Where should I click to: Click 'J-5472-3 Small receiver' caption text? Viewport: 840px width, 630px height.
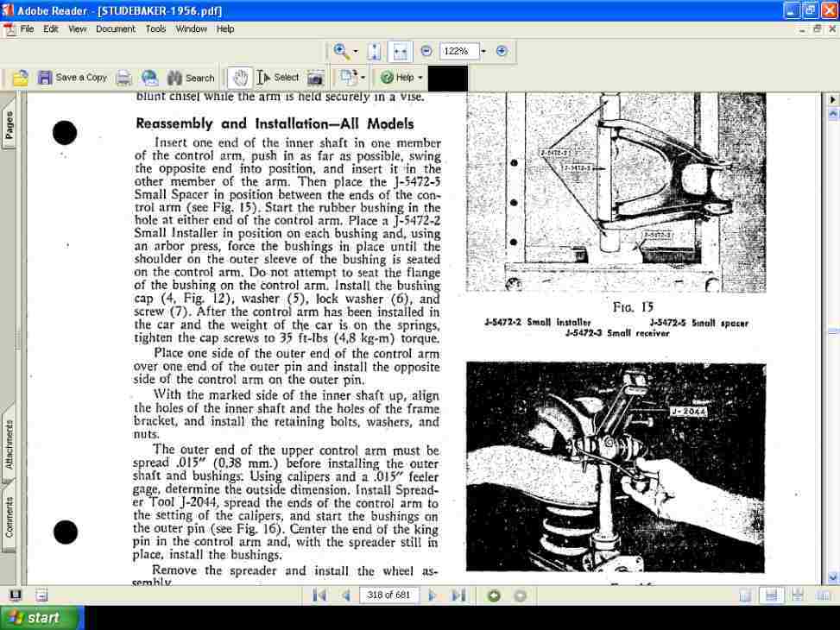tap(617, 333)
